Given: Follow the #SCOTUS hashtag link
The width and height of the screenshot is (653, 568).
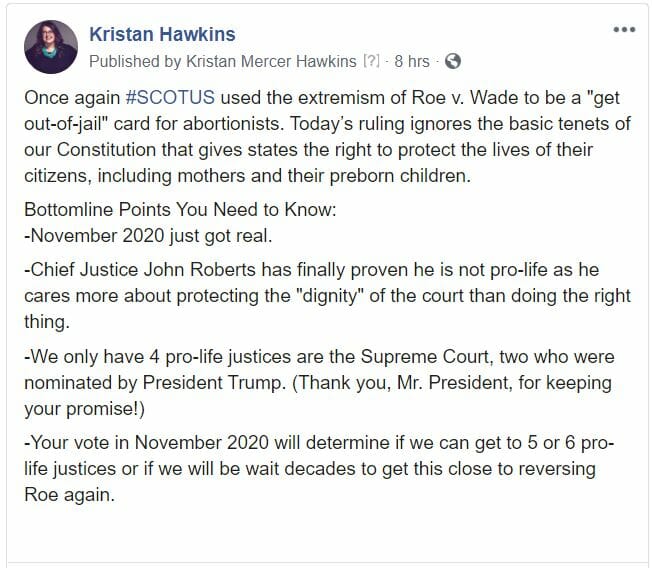Looking at the screenshot, I should point(170,98).
